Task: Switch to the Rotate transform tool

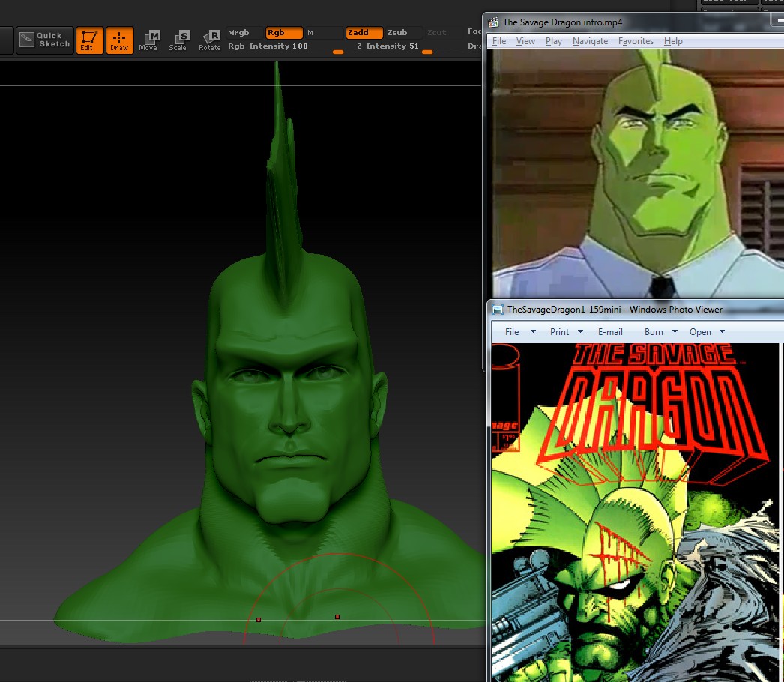Action: click(209, 40)
